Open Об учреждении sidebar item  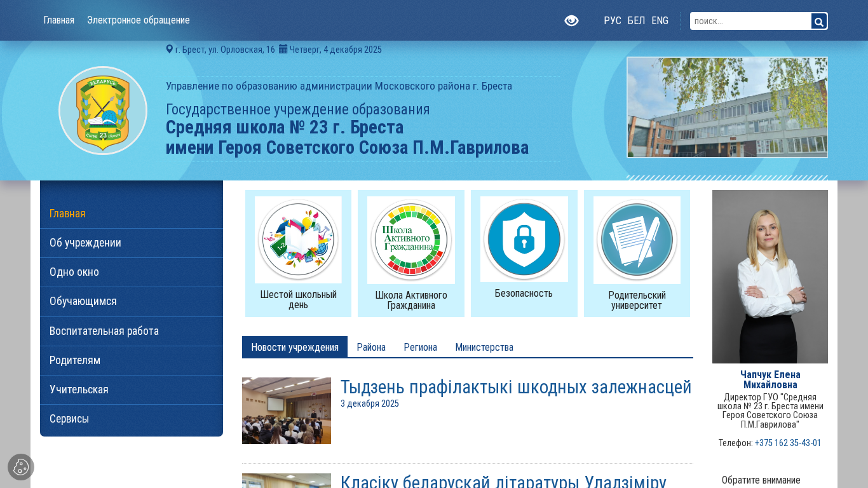(132, 243)
